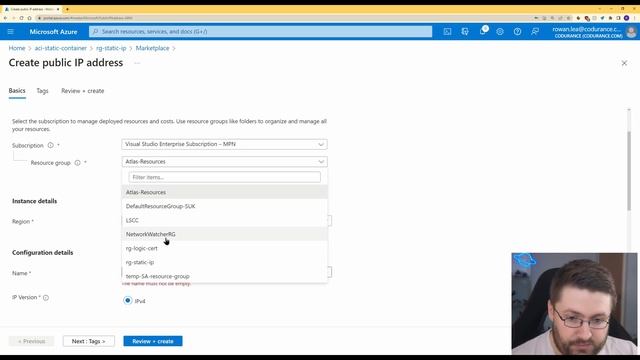
Task: Open the Subscription dropdown
Action: pyautogui.click(x=224, y=144)
